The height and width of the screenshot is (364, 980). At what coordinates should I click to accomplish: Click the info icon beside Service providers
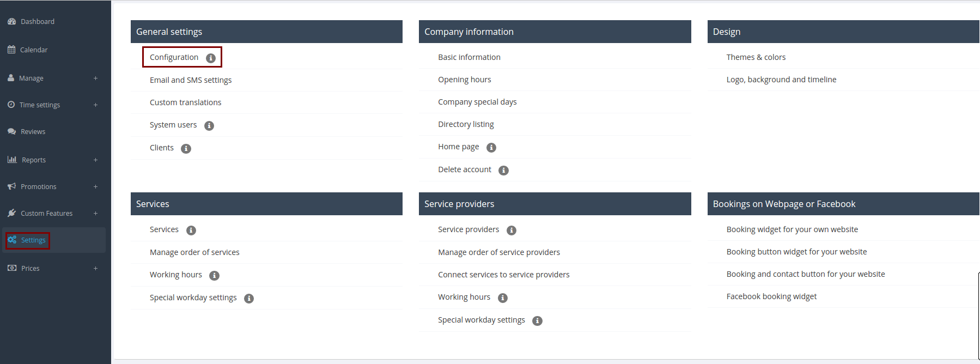pos(511,230)
